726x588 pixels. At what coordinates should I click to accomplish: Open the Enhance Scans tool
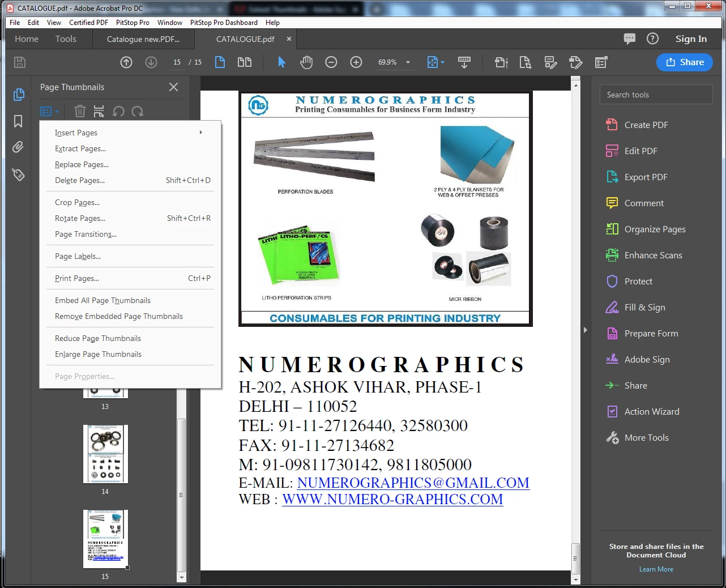(644, 255)
